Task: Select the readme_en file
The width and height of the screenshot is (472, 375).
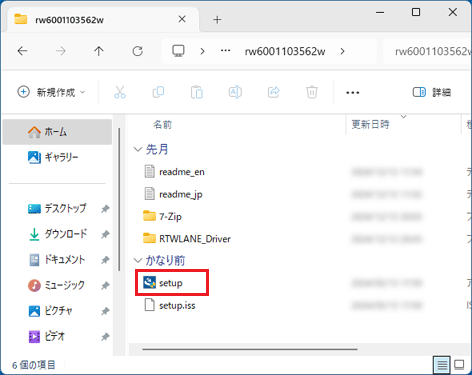Action: [174, 172]
